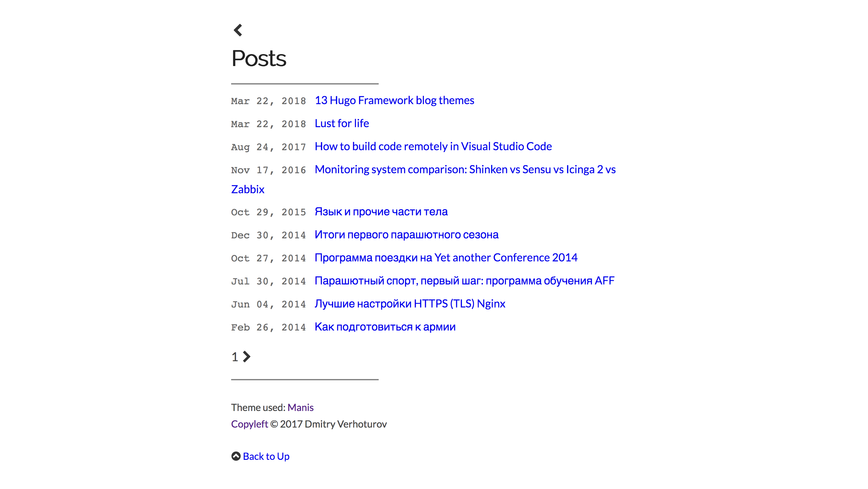The width and height of the screenshot is (868, 489).
Task: Click the Back to Up circle arrow icon
Action: [x=236, y=456]
